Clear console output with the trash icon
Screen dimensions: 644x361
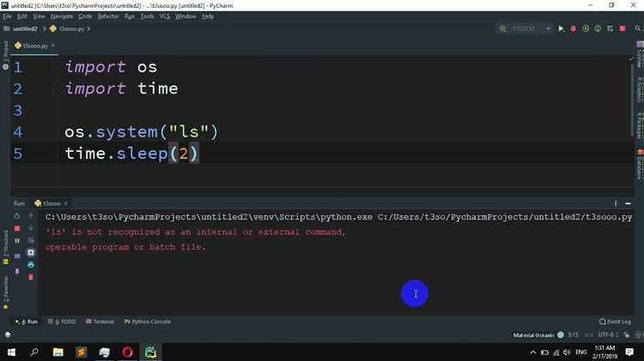[x=31, y=277]
